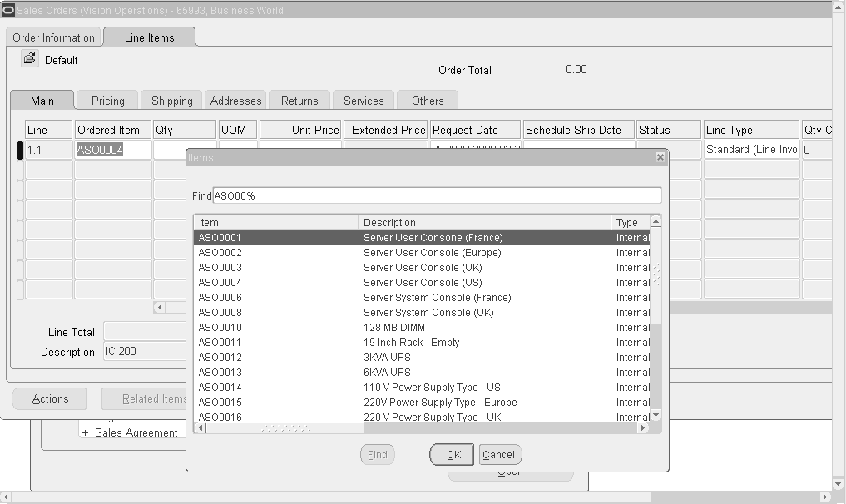Image resolution: width=846 pixels, height=504 pixels.
Task: Select item ASO0006 in the list
Action: [422, 298]
